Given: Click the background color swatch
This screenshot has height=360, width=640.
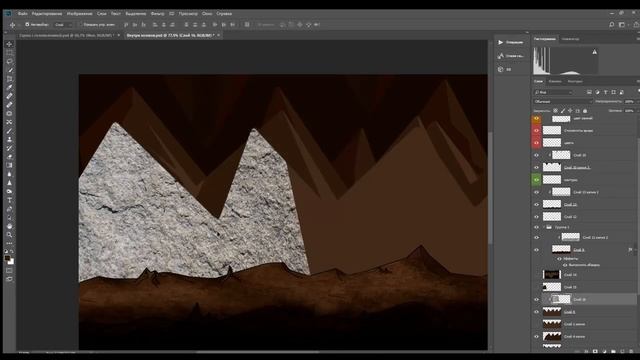Looking at the screenshot, I should (11, 262).
